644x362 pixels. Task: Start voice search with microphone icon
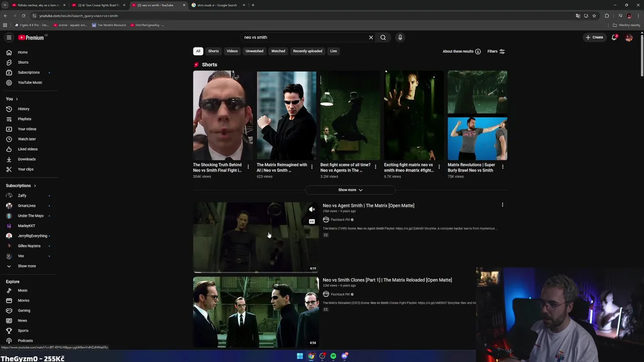pyautogui.click(x=400, y=37)
